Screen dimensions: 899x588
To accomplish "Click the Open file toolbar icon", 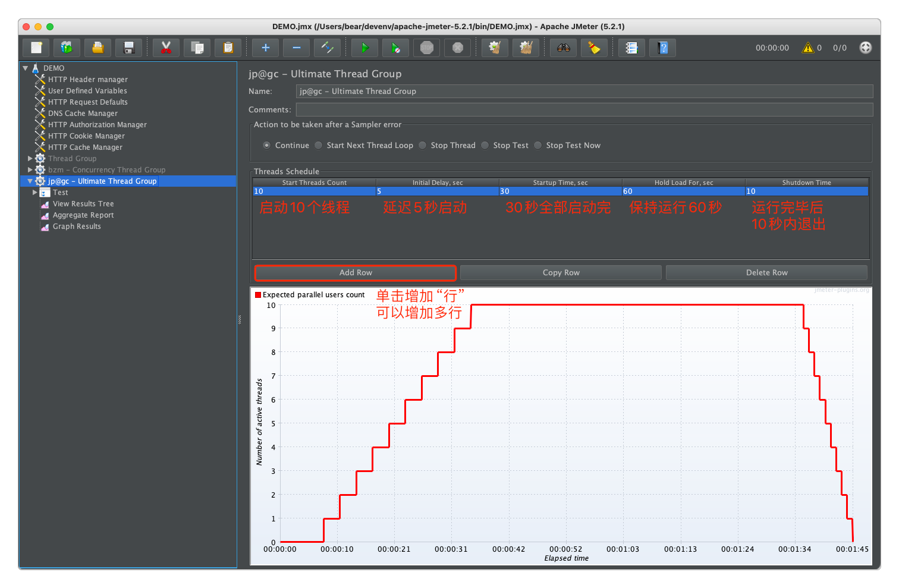I will (98, 48).
